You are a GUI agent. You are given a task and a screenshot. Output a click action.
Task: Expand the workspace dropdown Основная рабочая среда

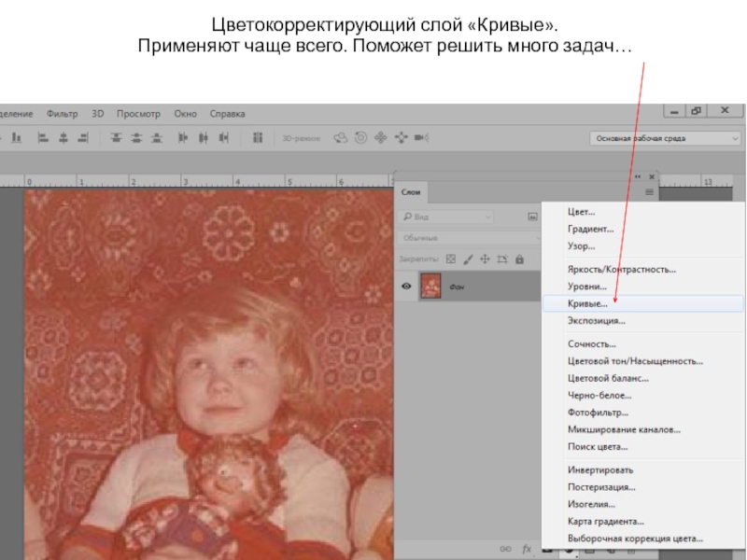tap(665, 137)
